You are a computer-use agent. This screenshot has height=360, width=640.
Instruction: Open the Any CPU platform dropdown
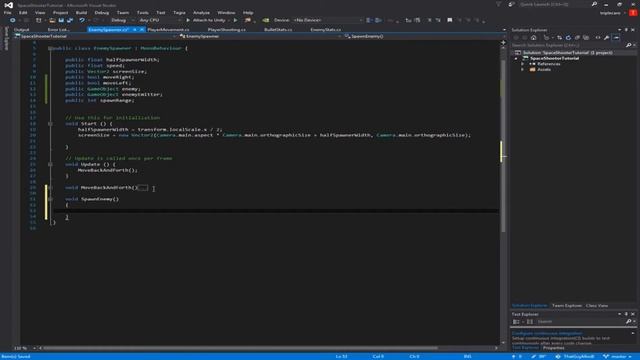pos(159,20)
